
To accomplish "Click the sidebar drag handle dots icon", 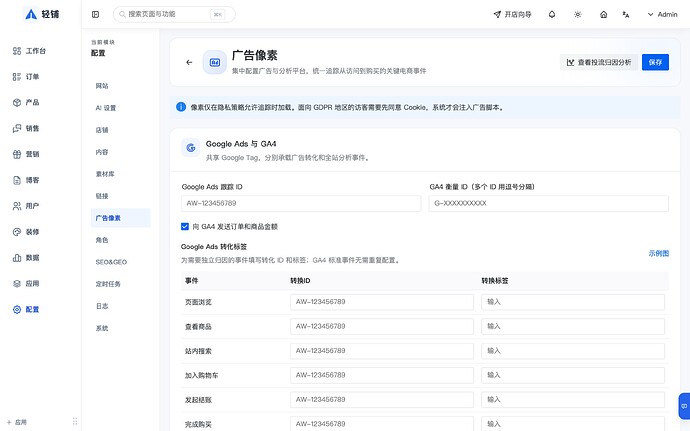I will point(75,421).
